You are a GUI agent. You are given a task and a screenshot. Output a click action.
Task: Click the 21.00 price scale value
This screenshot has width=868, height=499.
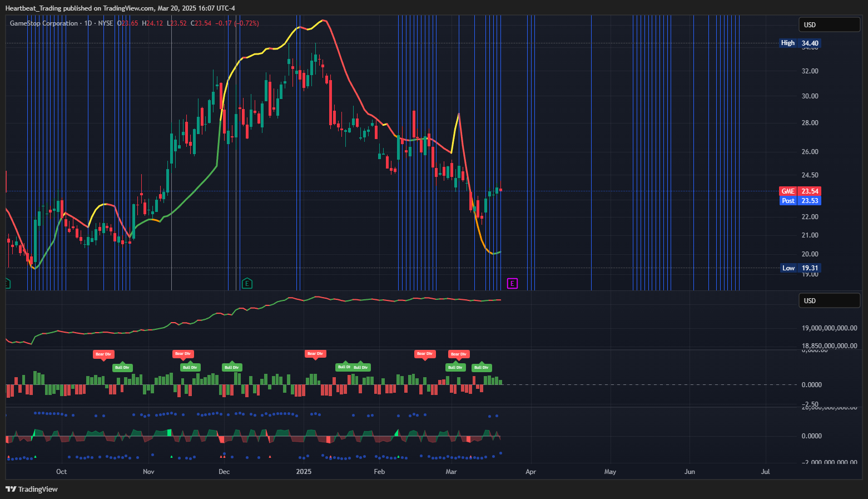tap(810, 235)
